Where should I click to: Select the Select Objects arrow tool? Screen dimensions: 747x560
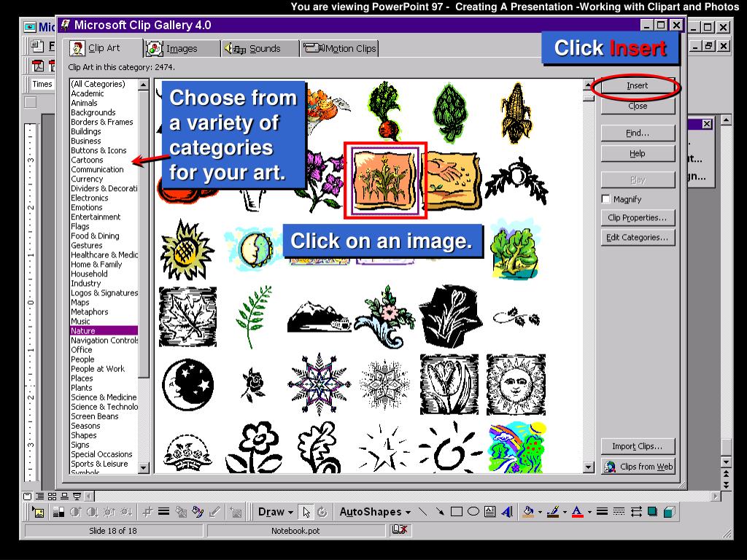point(306,513)
